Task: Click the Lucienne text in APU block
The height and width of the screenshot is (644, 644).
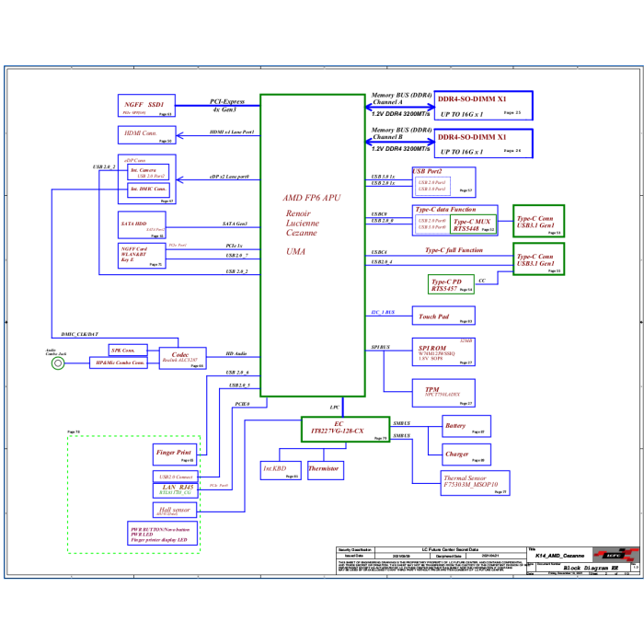Action: tap(303, 224)
